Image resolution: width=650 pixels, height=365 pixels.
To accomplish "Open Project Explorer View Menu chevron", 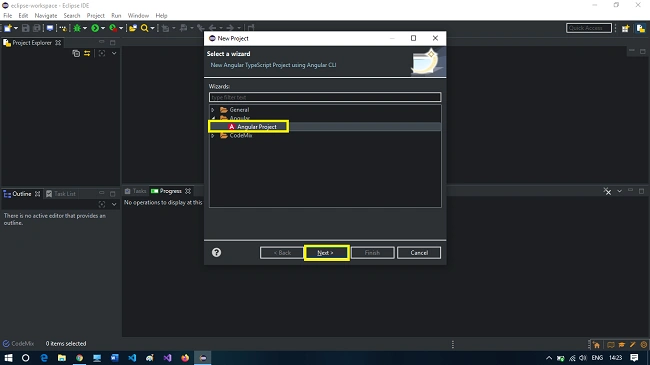I will (x=114, y=53).
